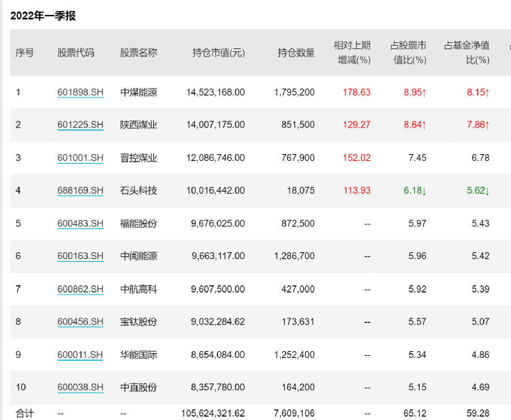Screen dimensions: 511x420
Task: Click total quantity 7,609,106
Action: point(294,413)
